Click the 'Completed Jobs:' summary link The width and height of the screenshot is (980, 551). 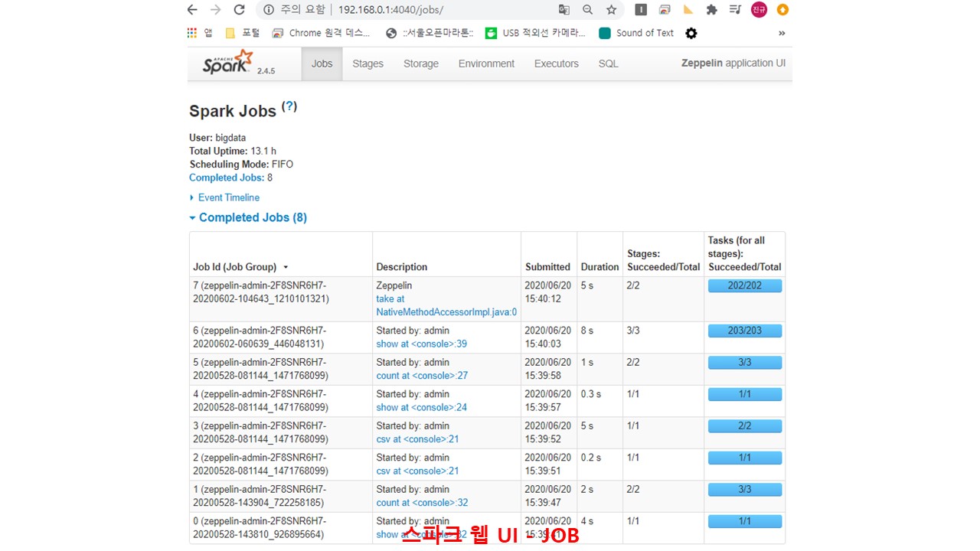coord(227,178)
